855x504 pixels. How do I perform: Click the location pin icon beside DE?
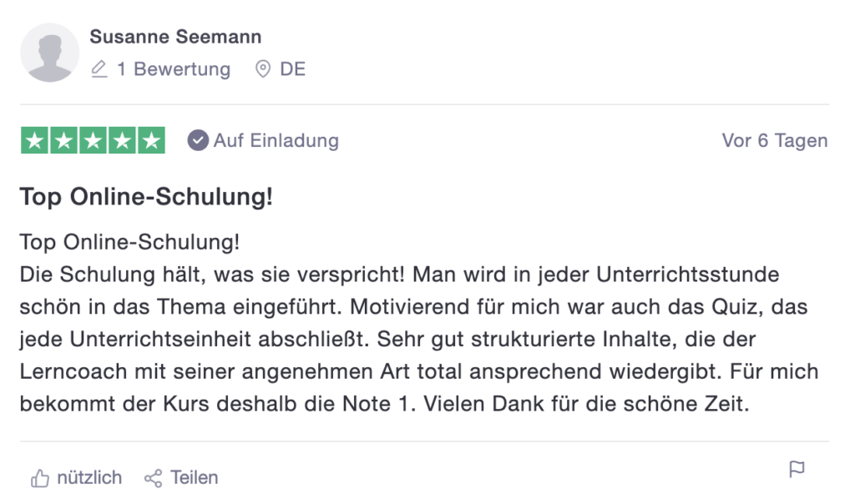coord(261,69)
